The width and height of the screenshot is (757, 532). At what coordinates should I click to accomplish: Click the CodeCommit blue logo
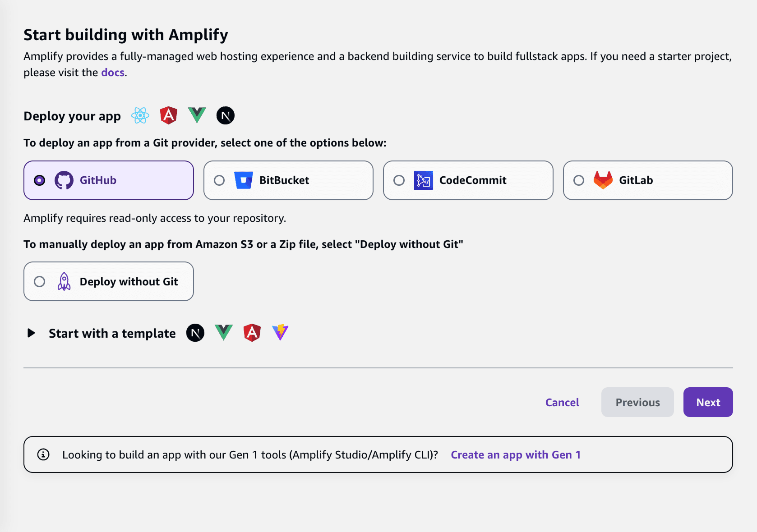tap(424, 180)
